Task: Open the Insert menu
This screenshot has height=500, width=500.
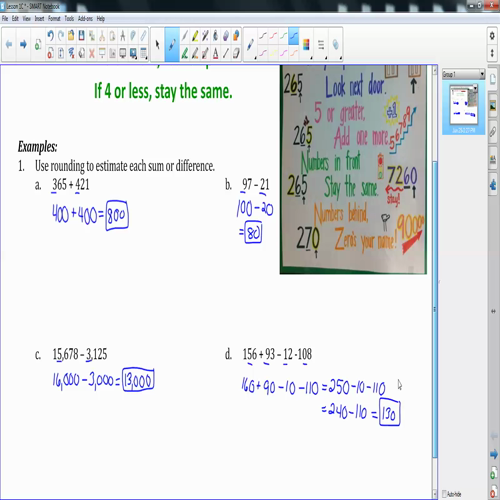Action: 39,19
